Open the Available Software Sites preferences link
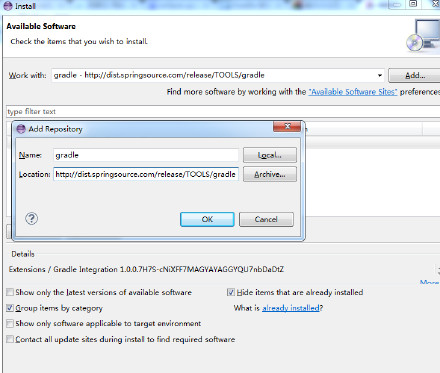Image resolution: width=440 pixels, height=373 pixels. 353,92
